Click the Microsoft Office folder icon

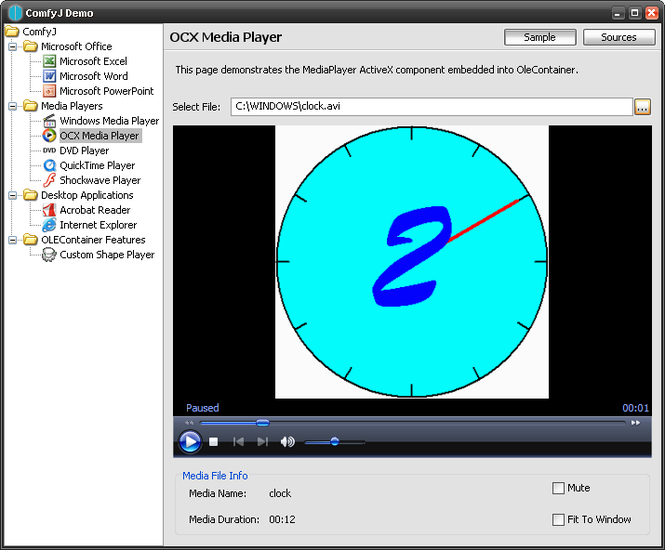tap(31, 46)
